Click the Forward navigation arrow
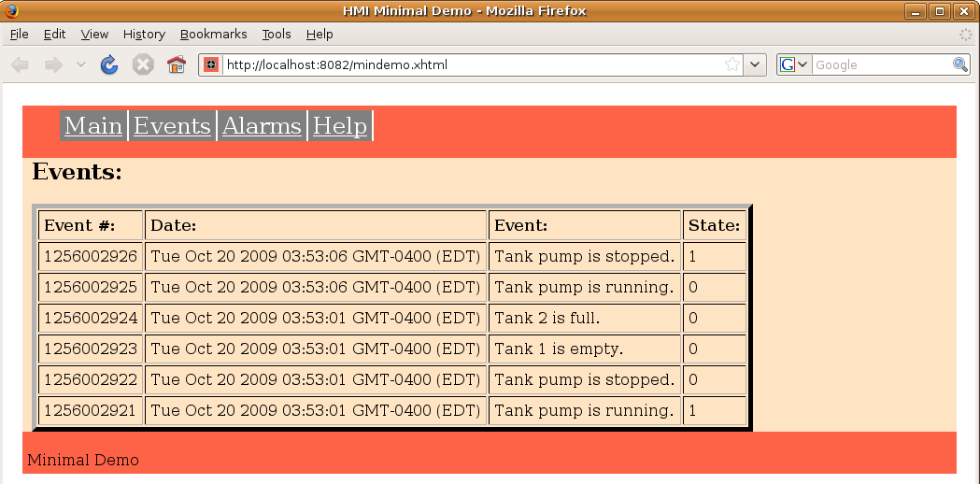980x484 pixels. coord(53,64)
